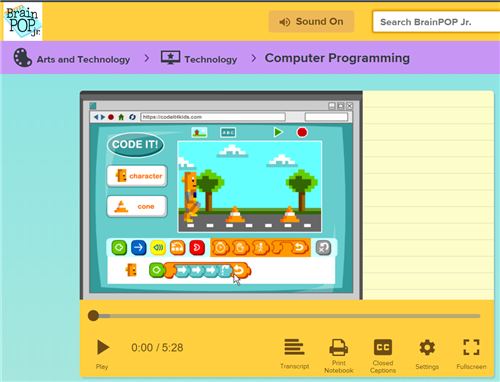The image size is (500, 382).
Task: Select the orange control category block
Action: coord(178,248)
